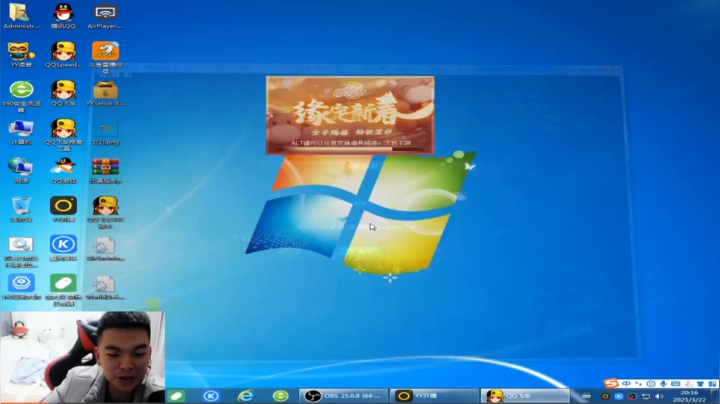Viewport: 720px width, 404px height.
Task: Launch 360 secure browser desktop icon
Action: click(x=21, y=95)
